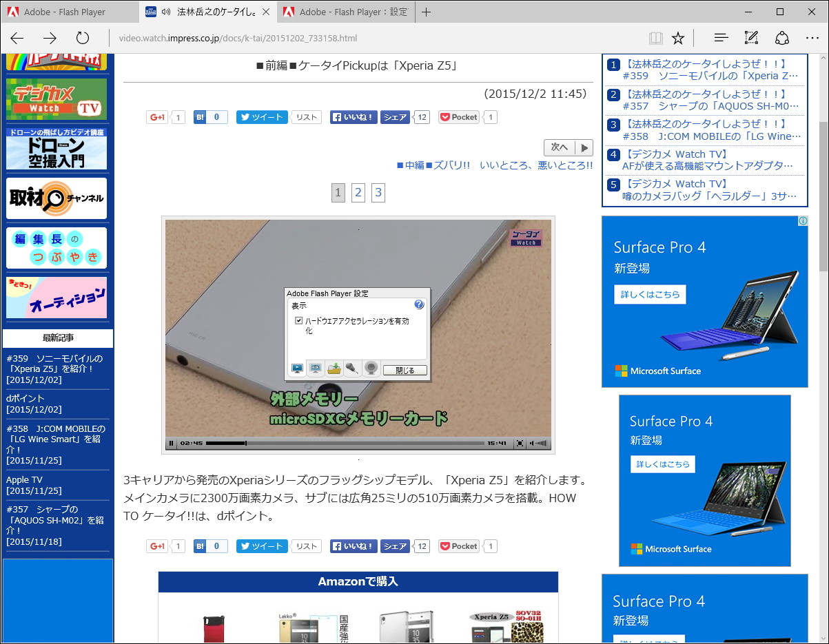Save the article with the Pocket icon
The height and width of the screenshot is (644, 829).
pos(458,117)
